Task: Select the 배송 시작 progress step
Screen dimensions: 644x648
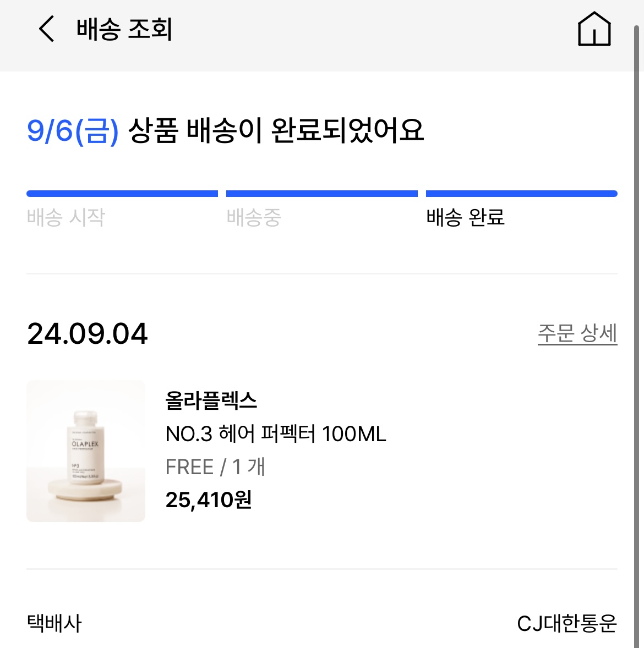Action: [x=66, y=217]
